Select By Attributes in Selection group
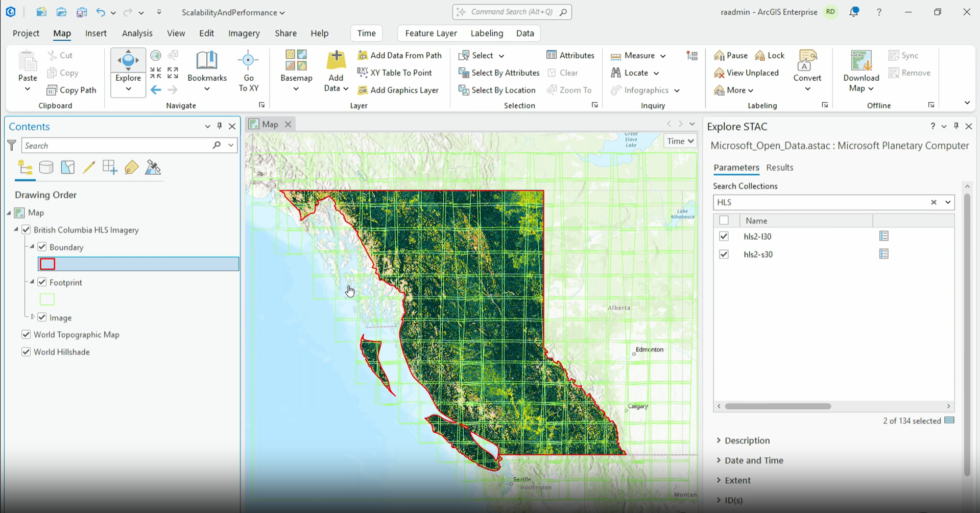Viewport: 980px width, 513px height. pos(499,73)
